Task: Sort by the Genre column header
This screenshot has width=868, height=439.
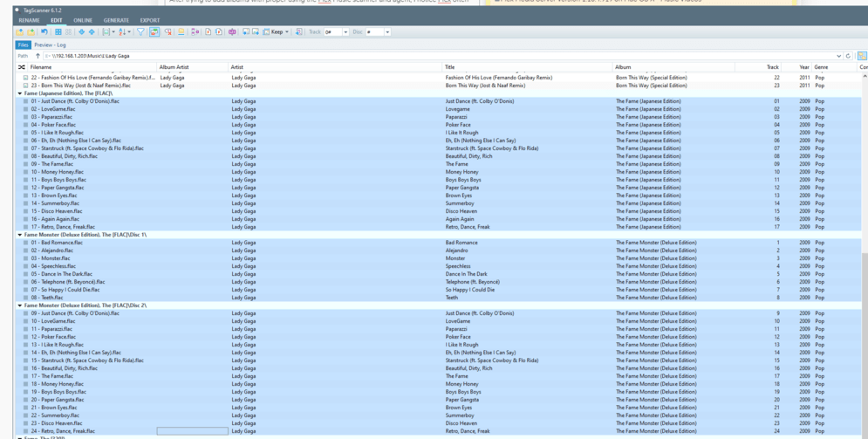Action: 834,67
